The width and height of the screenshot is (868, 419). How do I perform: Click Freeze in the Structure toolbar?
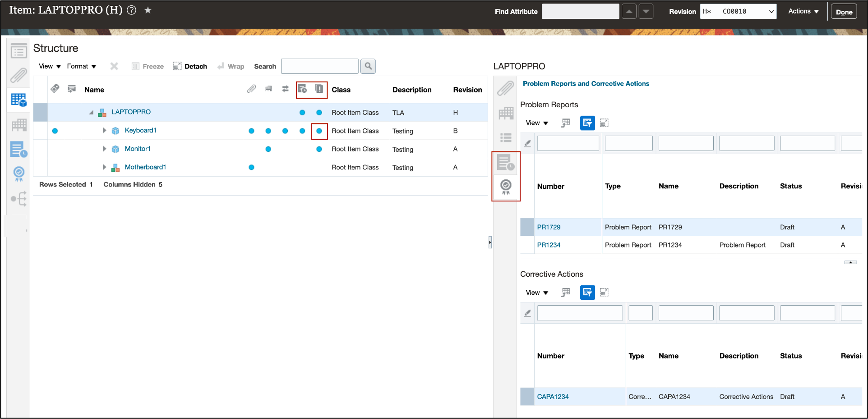(148, 66)
